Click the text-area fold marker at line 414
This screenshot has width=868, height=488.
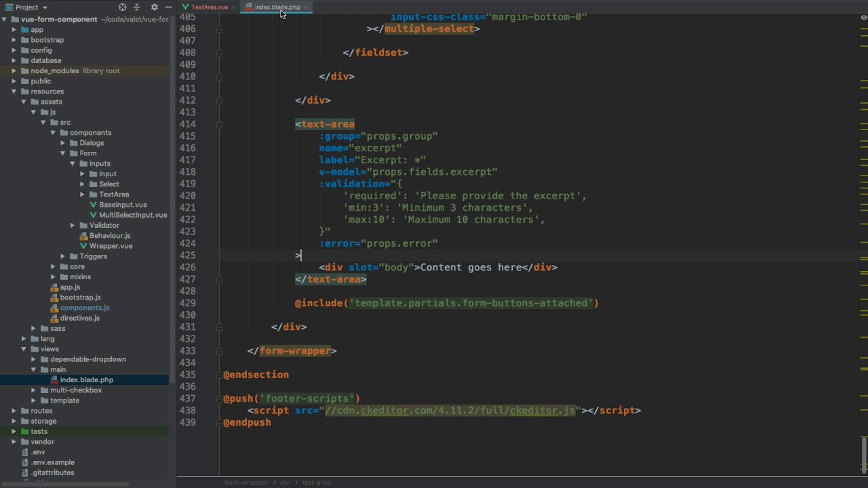[219, 125]
